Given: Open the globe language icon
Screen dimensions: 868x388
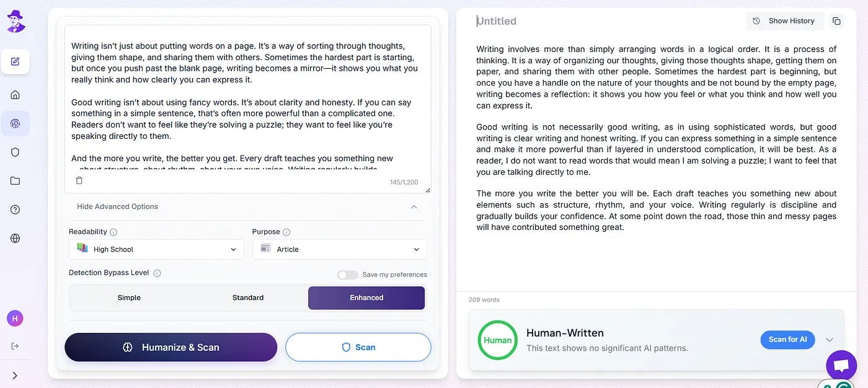Looking at the screenshot, I should pos(15,238).
